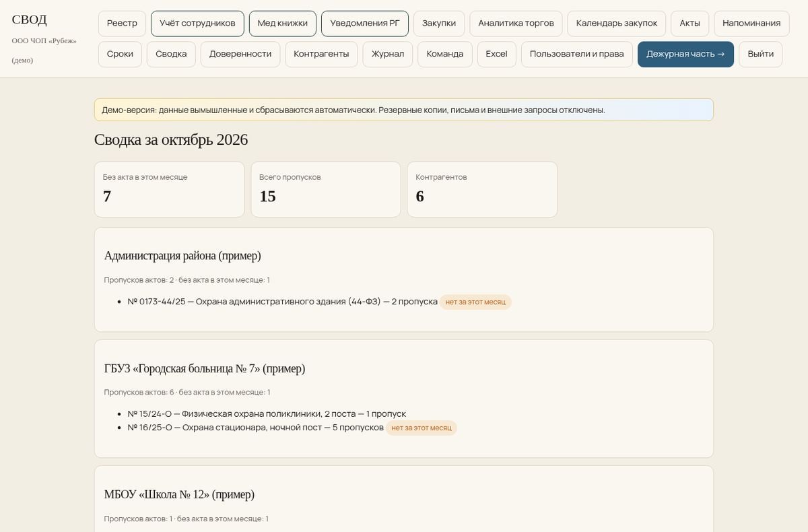This screenshot has width=808, height=532.
Task: Open Пользователи и права
Action: [x=577, y=54]
